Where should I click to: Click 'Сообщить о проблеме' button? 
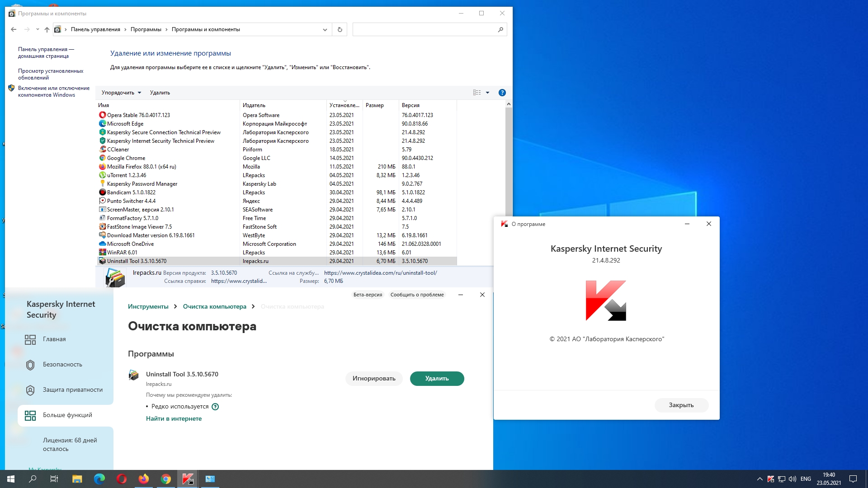(x=417, y=295)
